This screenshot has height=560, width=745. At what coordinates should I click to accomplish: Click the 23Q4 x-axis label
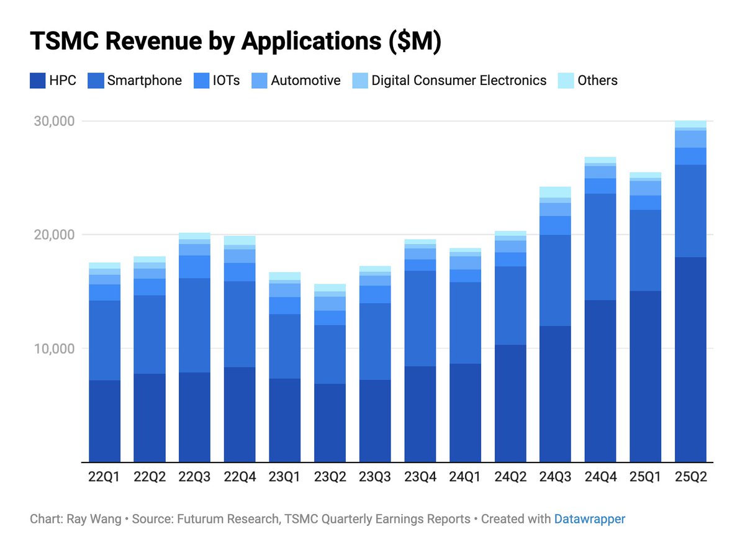tap(420, 477)
